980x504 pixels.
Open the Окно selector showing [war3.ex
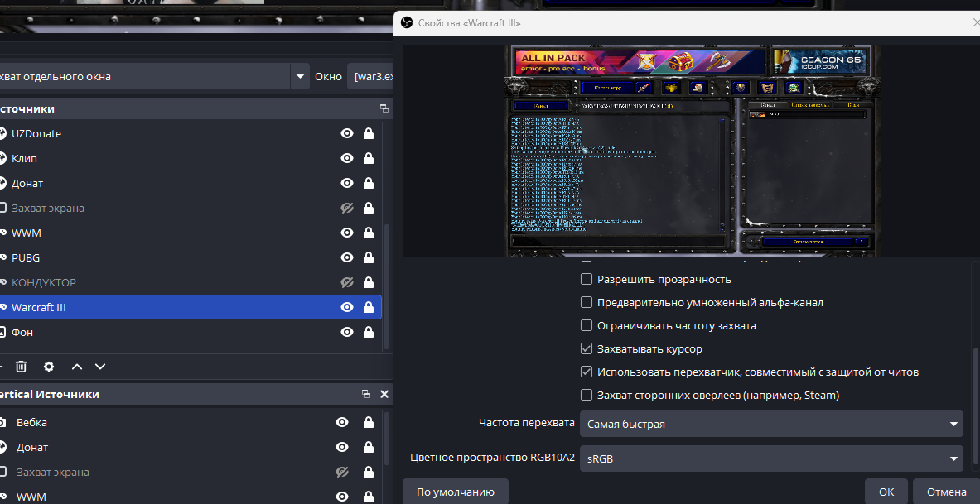(x=370, y=76)
